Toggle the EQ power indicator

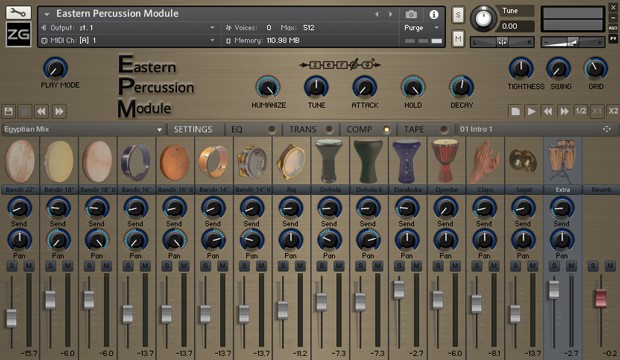(x=272, y=129)
